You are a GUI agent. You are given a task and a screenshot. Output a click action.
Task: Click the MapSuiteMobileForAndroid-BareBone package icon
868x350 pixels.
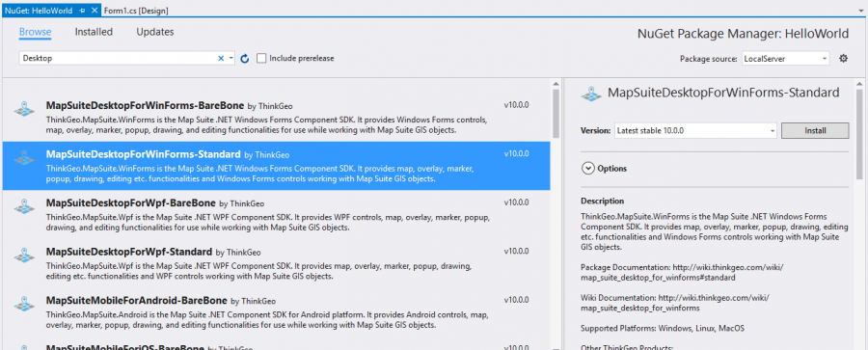[x=24, y=304]
